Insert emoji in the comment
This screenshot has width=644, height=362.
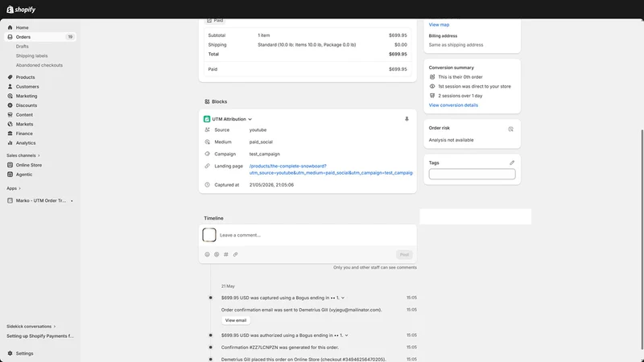(x=207, y=254)
